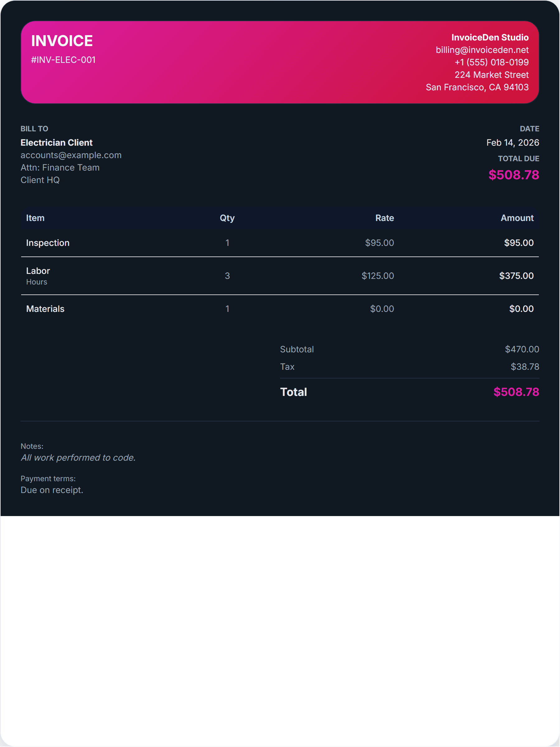Screen dimensions: 560x747
Task: Select the invoice number #INV-ELEC-001
Action: click(x=63, y=60)
